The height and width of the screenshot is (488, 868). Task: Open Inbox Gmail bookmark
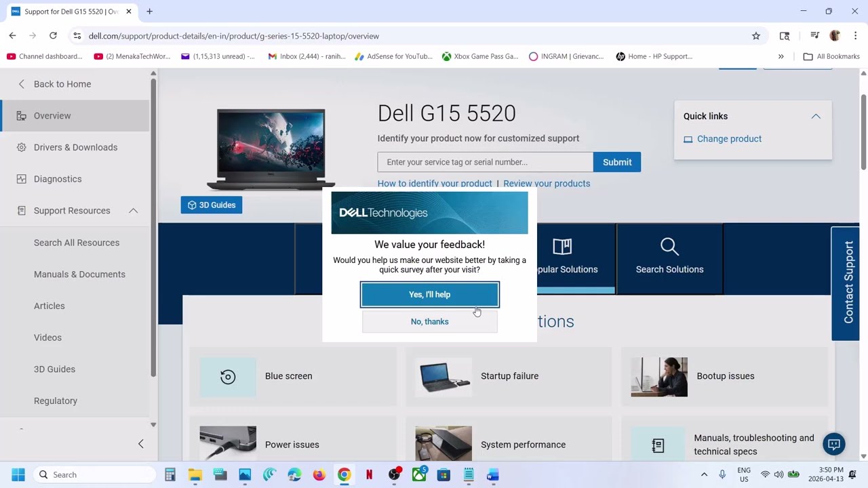pyautogui.click(x=307, y=56)
